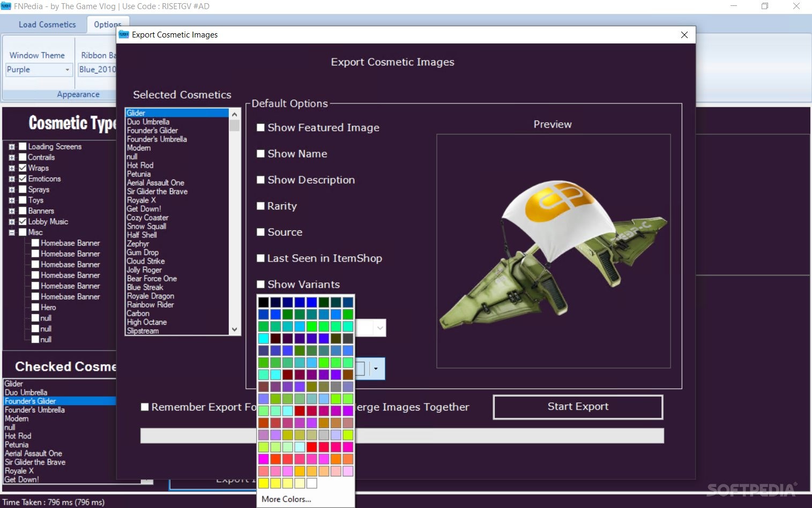Click the Export Cosmetic Images dialog icon
The height and width of the screenshot is (508, 812).
pyautogui.click(x=124, y=34)
